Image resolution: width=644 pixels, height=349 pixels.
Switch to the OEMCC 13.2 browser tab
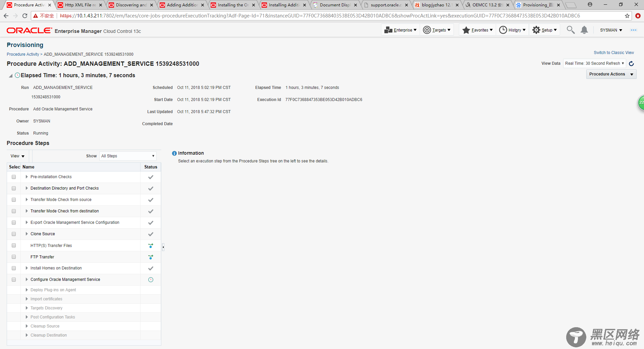point(487,5)
